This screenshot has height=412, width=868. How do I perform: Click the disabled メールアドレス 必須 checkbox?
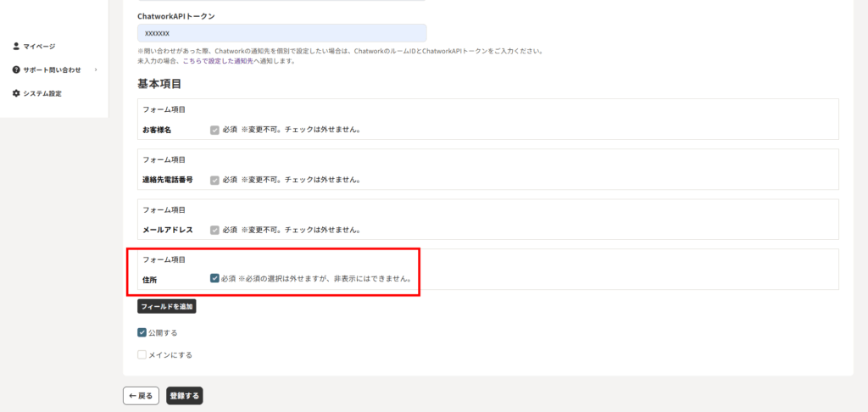click(214, 230)
